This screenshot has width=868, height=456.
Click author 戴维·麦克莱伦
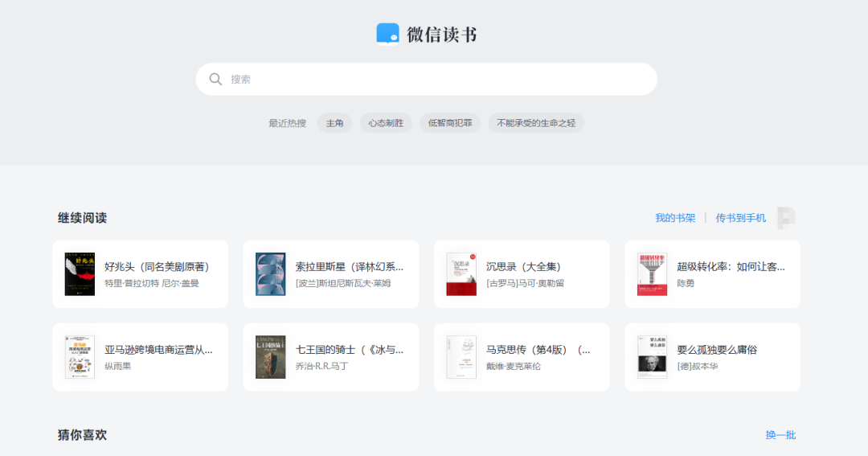click(x=513, y=366)
